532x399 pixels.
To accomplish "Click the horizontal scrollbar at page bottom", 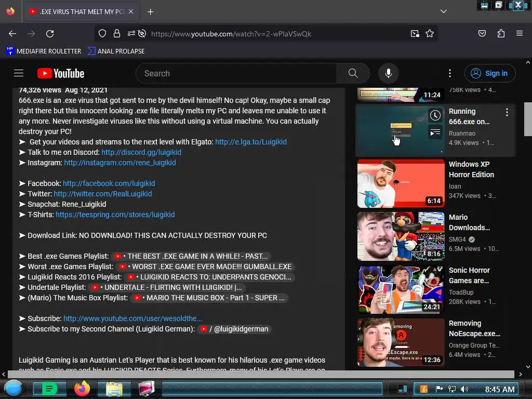I will click(261, 374).
